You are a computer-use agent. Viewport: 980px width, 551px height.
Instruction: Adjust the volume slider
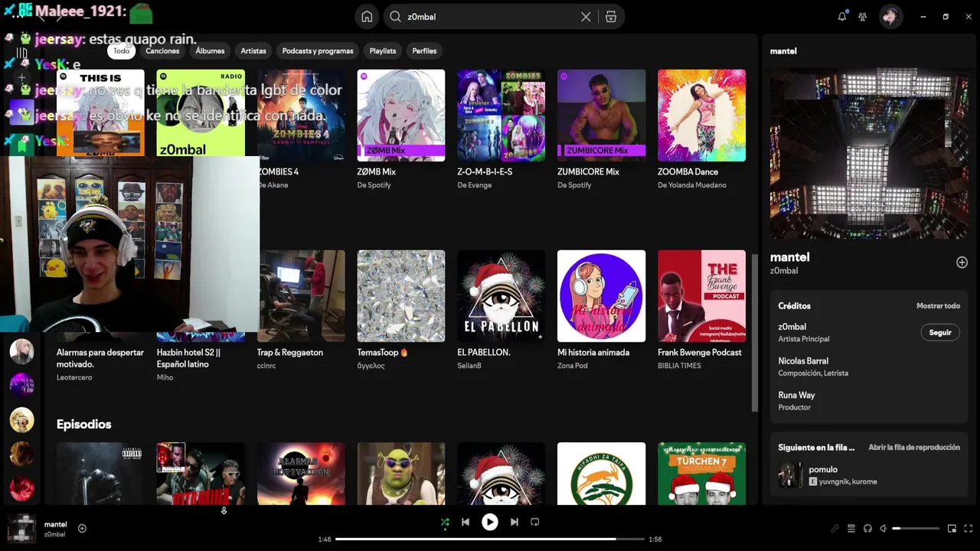(916, 528)
